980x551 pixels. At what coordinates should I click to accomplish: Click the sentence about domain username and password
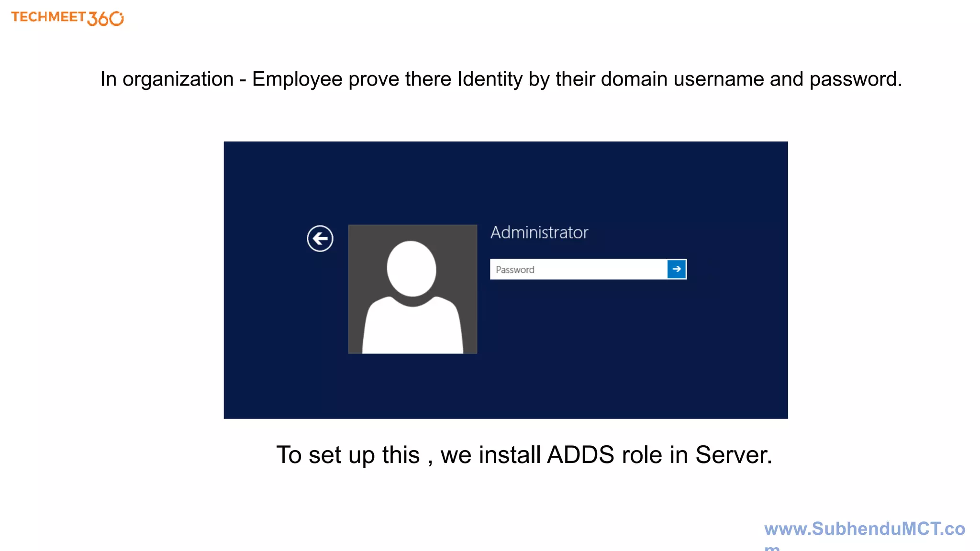tap(501, 79)
